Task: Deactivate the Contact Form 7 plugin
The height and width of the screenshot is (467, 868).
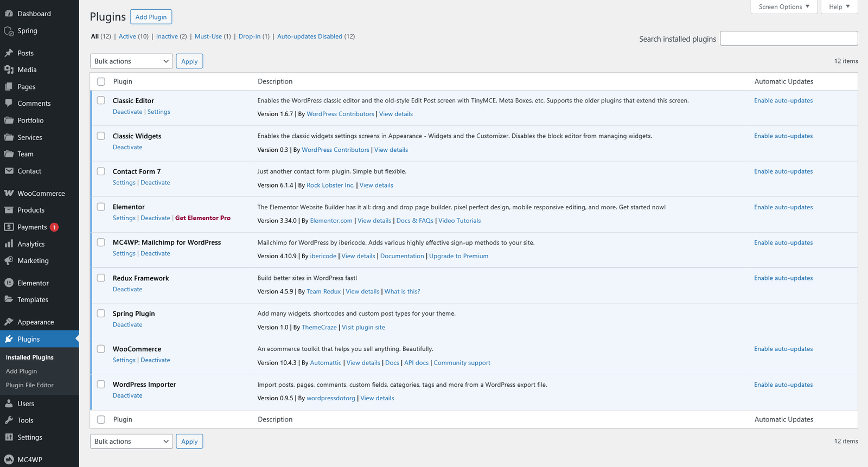Action: click(x=155, y=183)
